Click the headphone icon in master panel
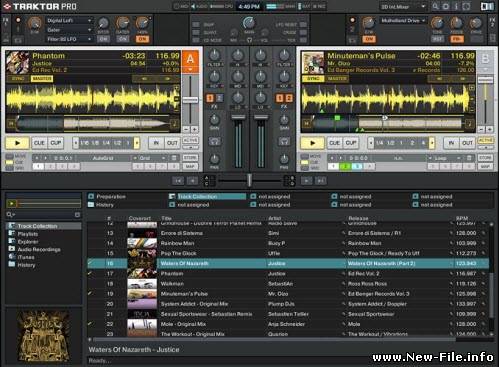This screenshot has width=499, height=367. coord(249,40)
